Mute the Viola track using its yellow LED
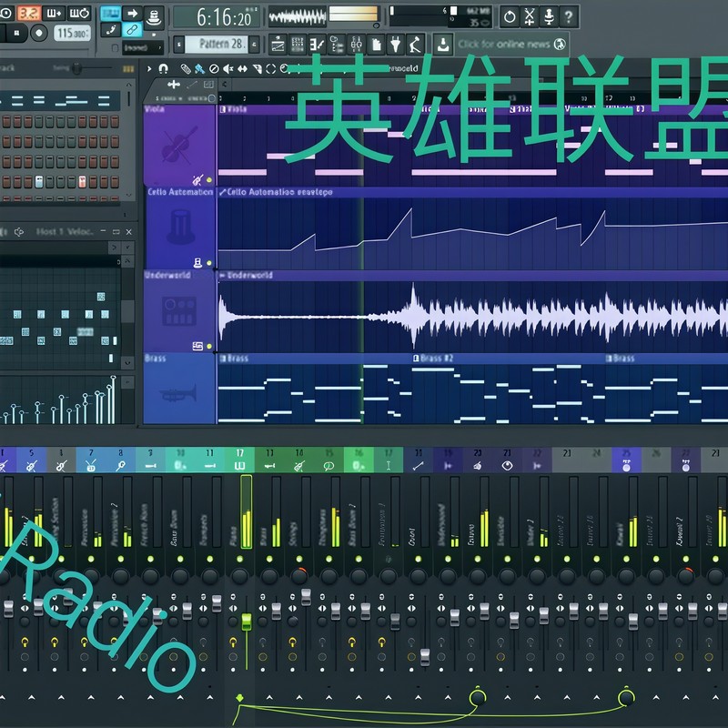Viewport: 728px width, 728px height. [x=209, y=180]
